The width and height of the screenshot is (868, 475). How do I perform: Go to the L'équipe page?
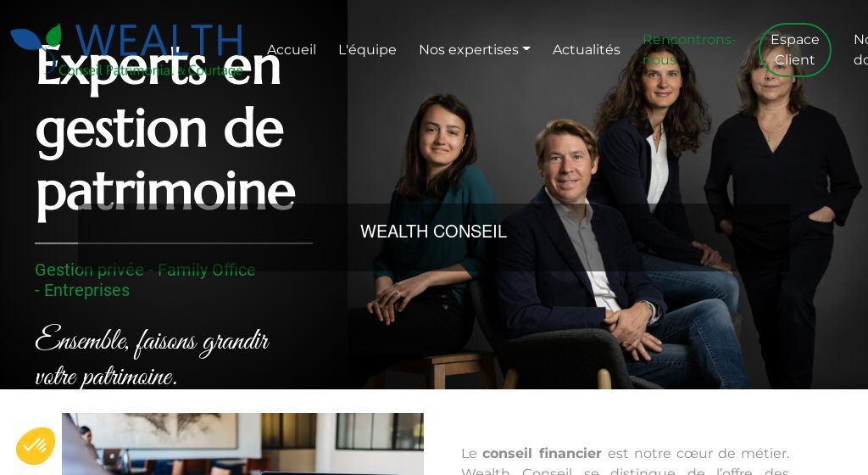coord(367,50)
